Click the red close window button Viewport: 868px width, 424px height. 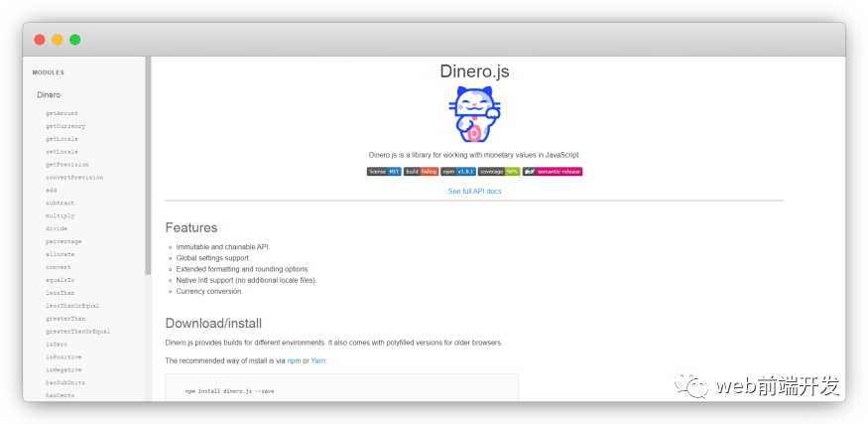coord(40,40)
